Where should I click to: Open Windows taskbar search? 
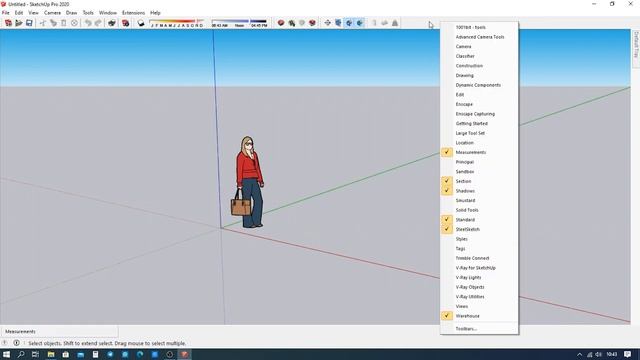(21, 354)
